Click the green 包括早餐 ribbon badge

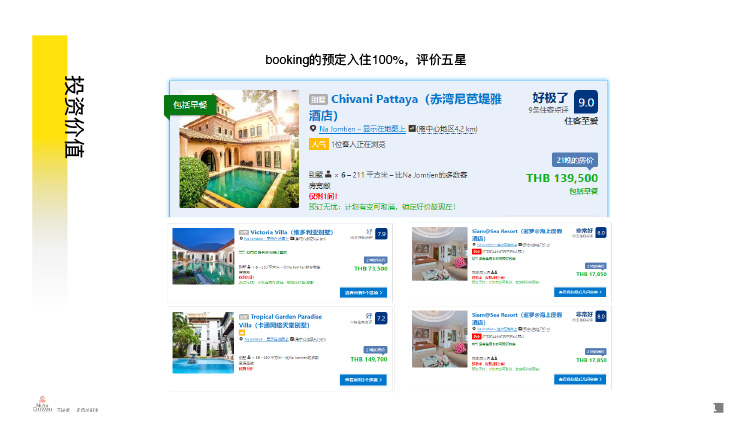point(190,105)
